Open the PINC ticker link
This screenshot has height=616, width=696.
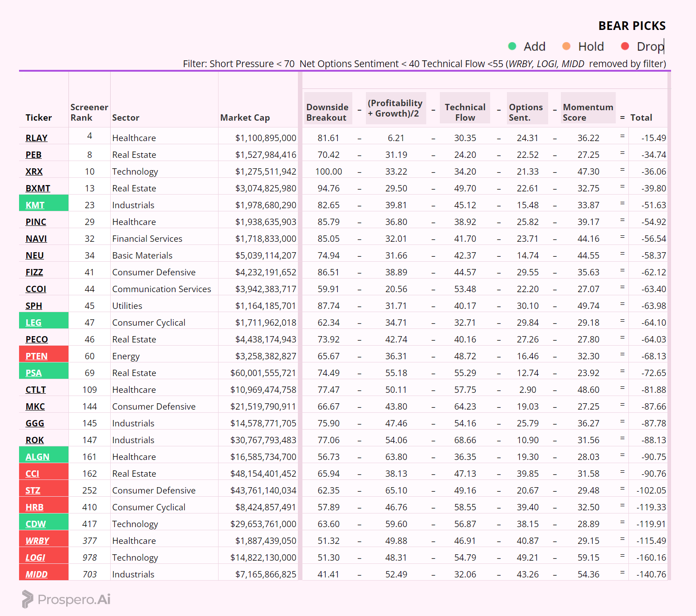click(x=36, y=222)
